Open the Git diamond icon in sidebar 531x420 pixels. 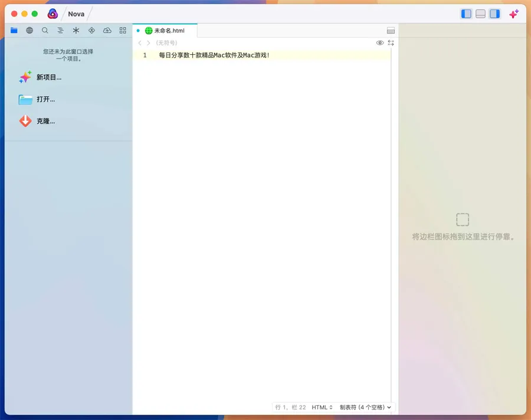tap(91, 30)
